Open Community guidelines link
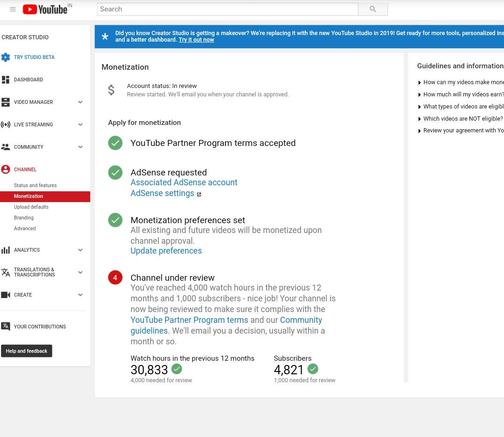504x437 pixels. click(x=301, y=320)
